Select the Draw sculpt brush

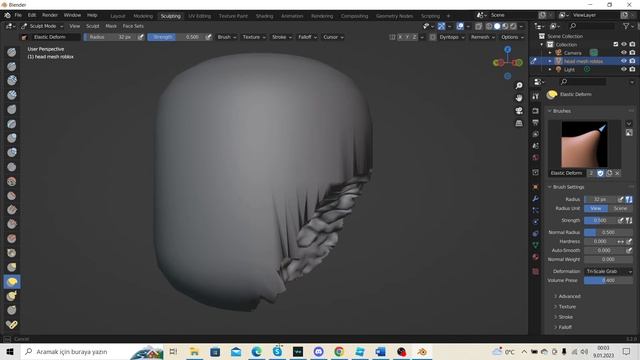tap(12, 52)
